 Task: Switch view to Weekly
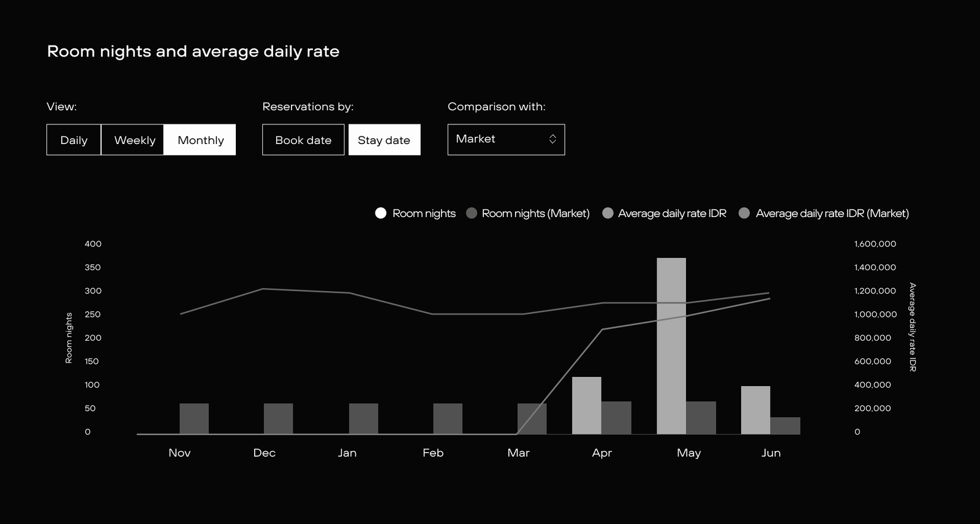coord(134,140)
